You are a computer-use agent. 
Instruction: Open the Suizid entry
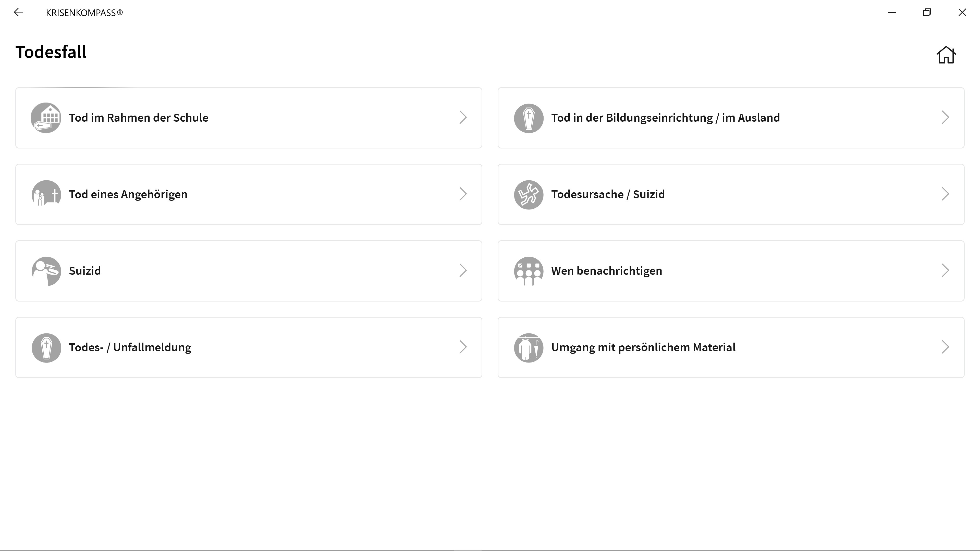point(85,271)
